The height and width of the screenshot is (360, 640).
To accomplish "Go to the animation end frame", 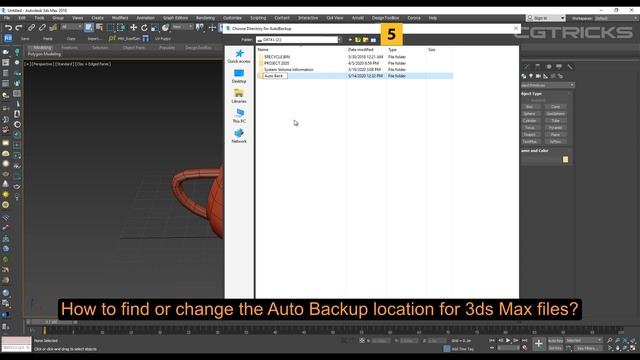I will point(524,340).
